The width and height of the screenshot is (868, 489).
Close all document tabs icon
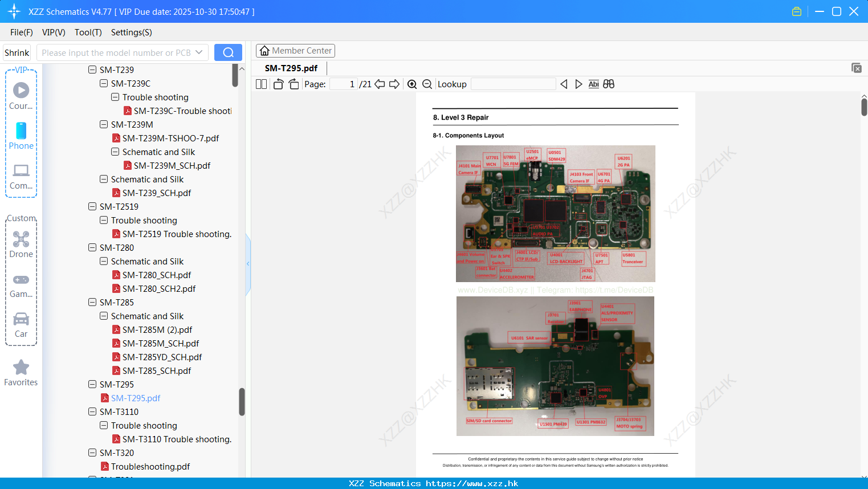click(856, 68)
